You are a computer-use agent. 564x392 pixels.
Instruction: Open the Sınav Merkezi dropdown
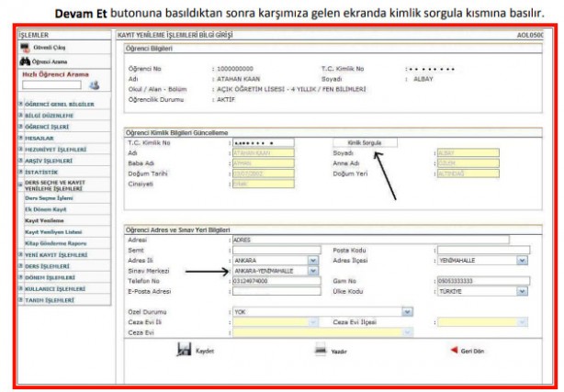pos(313,271)
